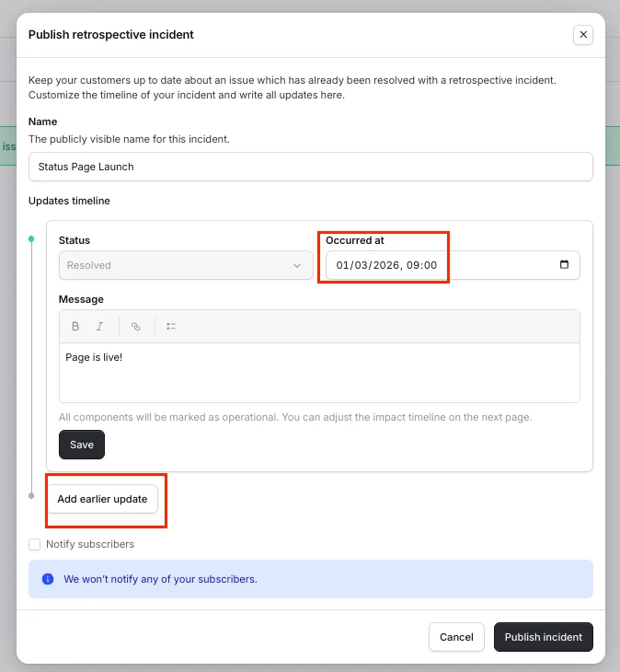The height and width of the screenshot is (672, 620).
Task: Click the "All components will be marked as operational" note
Action: (295, 417)
